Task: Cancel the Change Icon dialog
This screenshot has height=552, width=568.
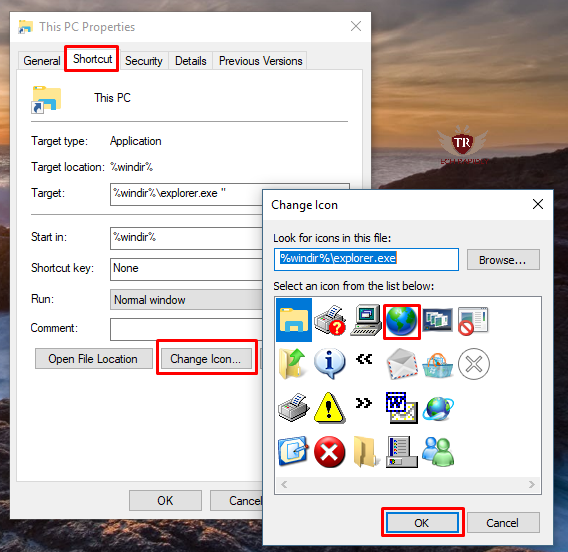Action: tap(503, 523)
